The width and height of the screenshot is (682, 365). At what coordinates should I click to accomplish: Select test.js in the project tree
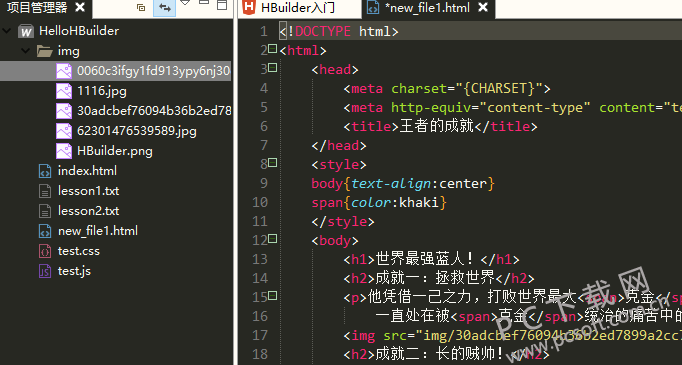74,271
